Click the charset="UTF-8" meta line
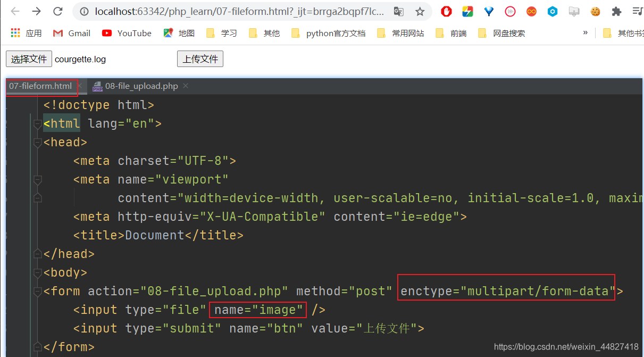644x357 pixels. coord(155,161)
